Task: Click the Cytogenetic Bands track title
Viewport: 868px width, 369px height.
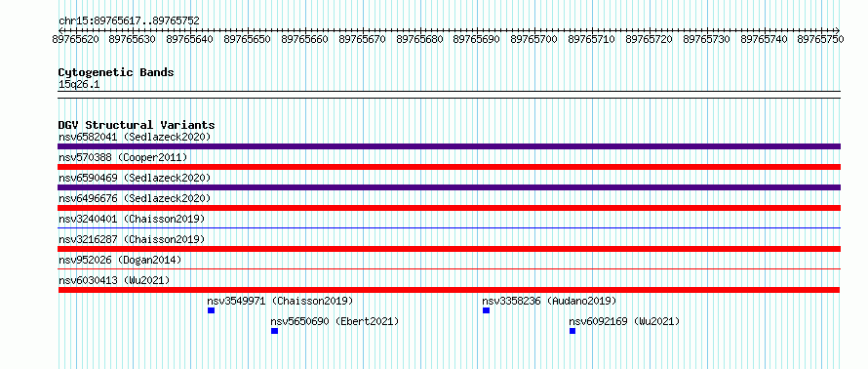Action: pyautogui.click(x=116, y=72)
